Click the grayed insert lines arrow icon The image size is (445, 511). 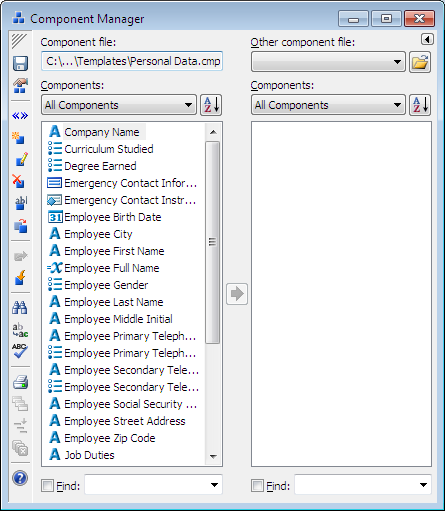[x=20, y=426]
